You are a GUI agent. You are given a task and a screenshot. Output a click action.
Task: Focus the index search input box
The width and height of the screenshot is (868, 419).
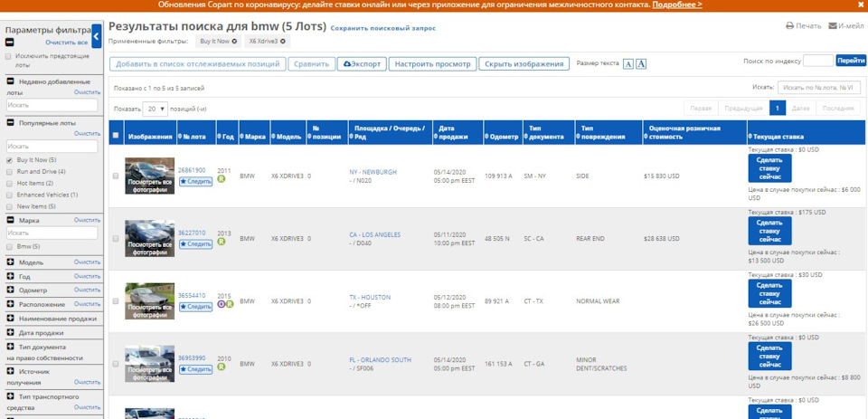tap(818, 61)
